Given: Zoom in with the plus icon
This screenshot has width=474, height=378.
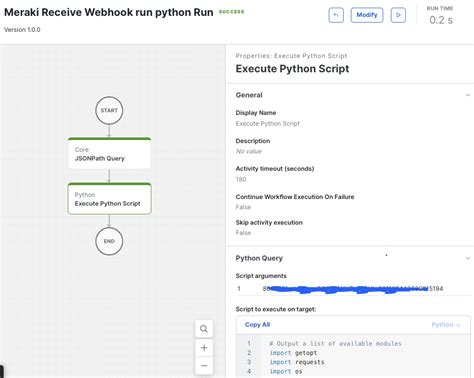Looking at the screenshot, I should click(x=204, y=348).
